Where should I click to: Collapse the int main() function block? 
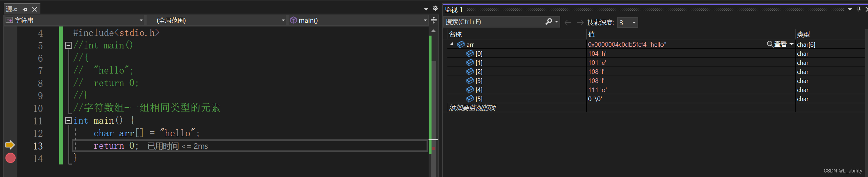coord(69,121)
